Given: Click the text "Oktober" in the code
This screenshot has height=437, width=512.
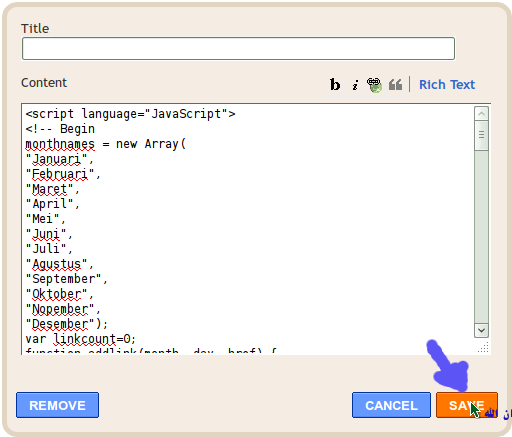Looking at the screenshot, I should (56, 294).
